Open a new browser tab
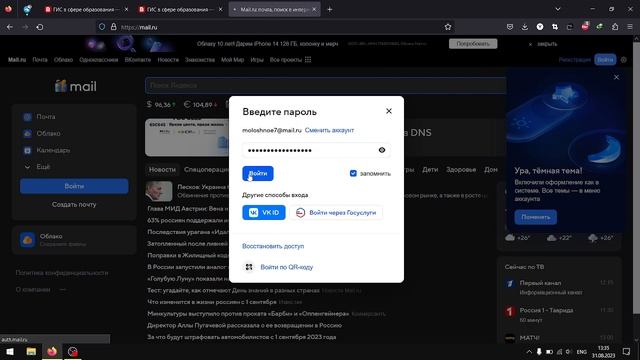This screenshot has width=640, height=360. coord(330,9)
